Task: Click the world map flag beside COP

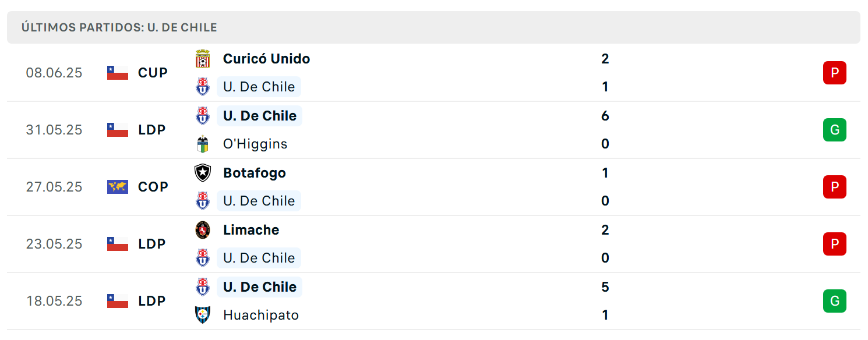Action: (x=118, y=187)
